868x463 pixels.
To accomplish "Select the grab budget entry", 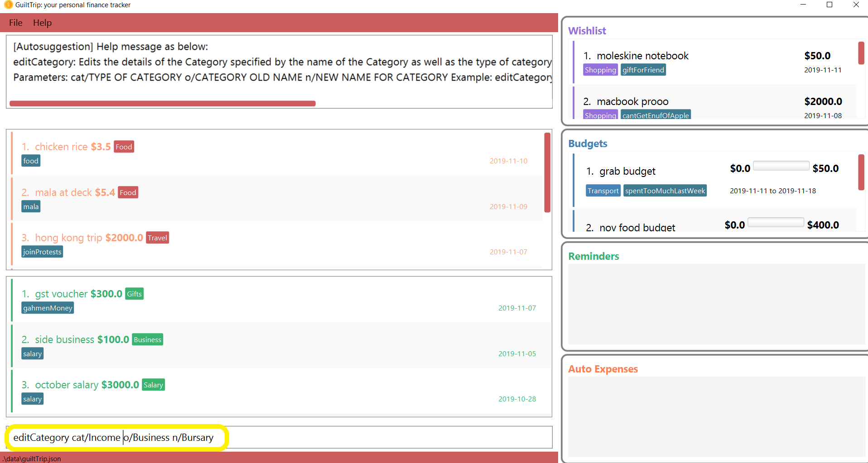I will pyautogui.click(x=714, y=180).
